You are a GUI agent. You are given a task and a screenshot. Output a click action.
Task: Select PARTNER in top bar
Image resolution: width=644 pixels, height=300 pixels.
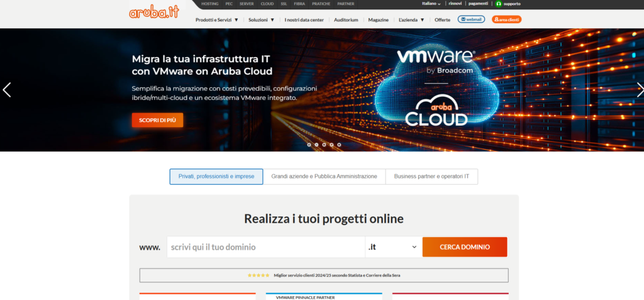tap(345, 4)
